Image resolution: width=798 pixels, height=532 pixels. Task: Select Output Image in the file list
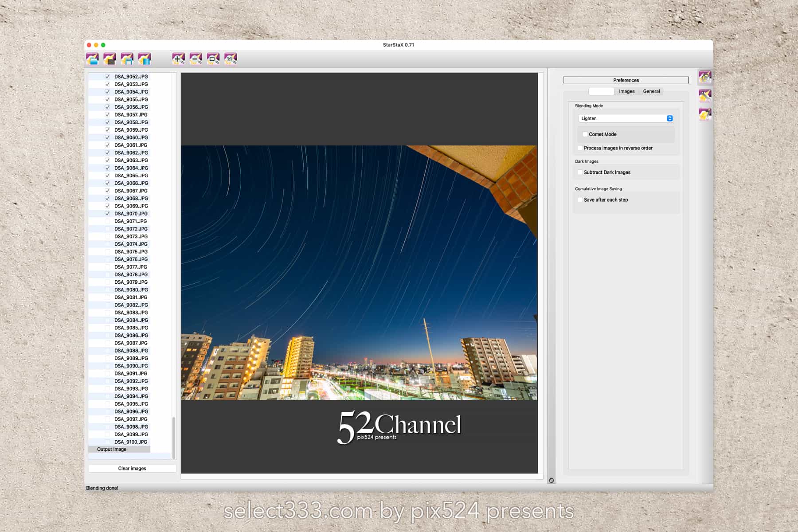[x=112, y=449]
